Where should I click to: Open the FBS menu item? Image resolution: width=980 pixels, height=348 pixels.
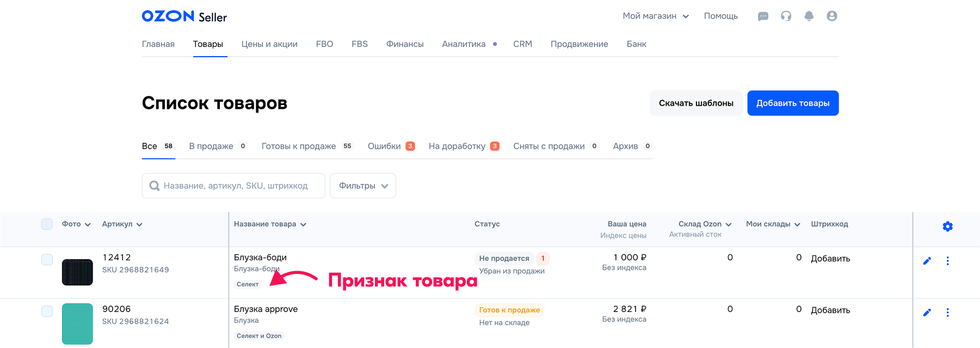360,44
